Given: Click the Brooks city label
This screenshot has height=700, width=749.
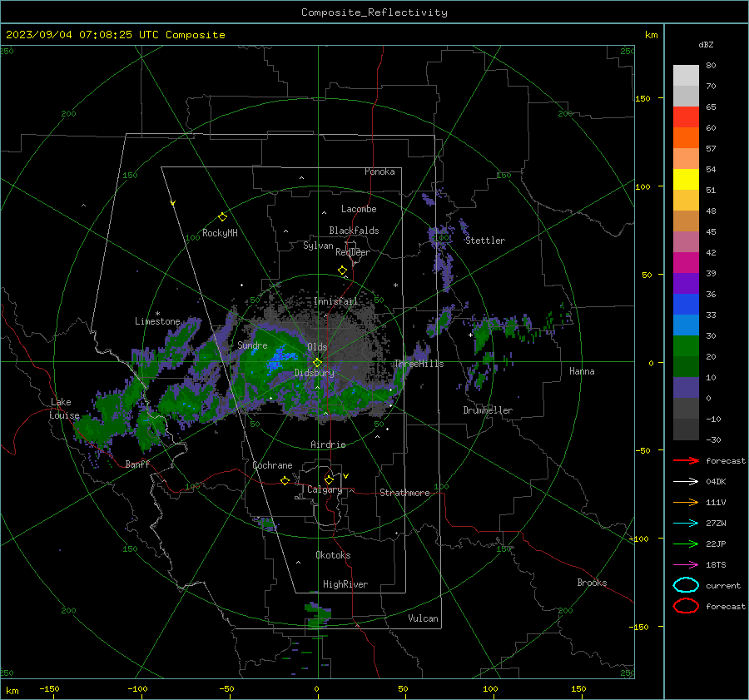Looking at the screenshot, I should pyautogui.click(x=592, y=583).
